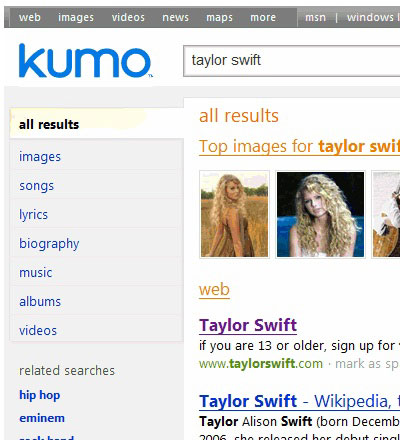The image size is (400, 440).
Task: Open the thumbnail with blue background
Action: coord(320,214)
